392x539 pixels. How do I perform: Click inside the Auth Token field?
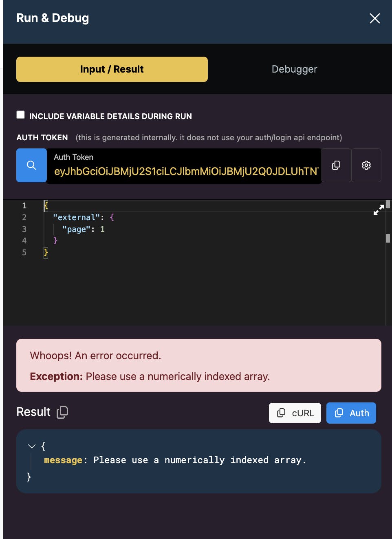pyautogui.click(x=185, y=171)
